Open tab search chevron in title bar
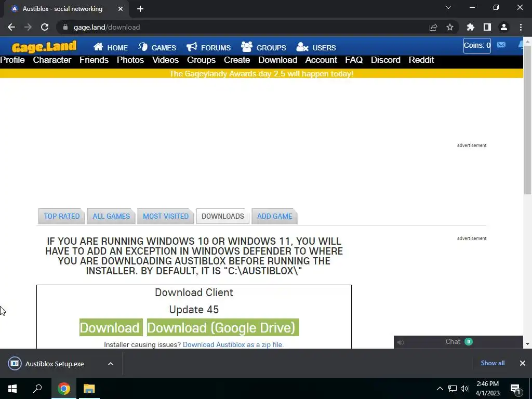This screenshot has height=399, width=532. (448, 7)
